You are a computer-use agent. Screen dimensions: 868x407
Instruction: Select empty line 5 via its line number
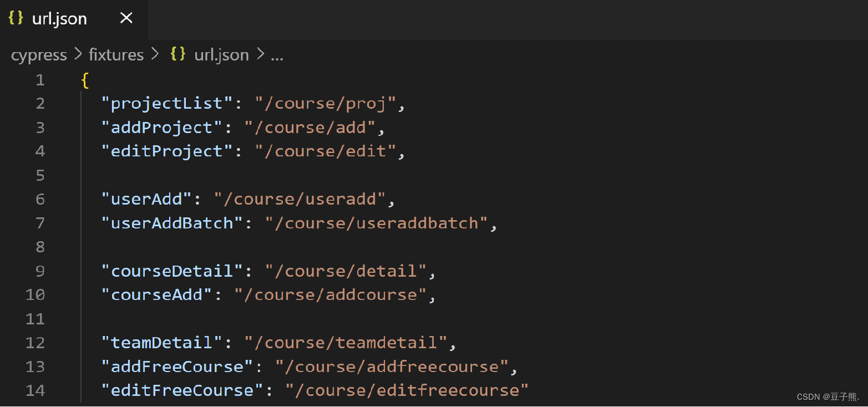[x=40, y=176]
